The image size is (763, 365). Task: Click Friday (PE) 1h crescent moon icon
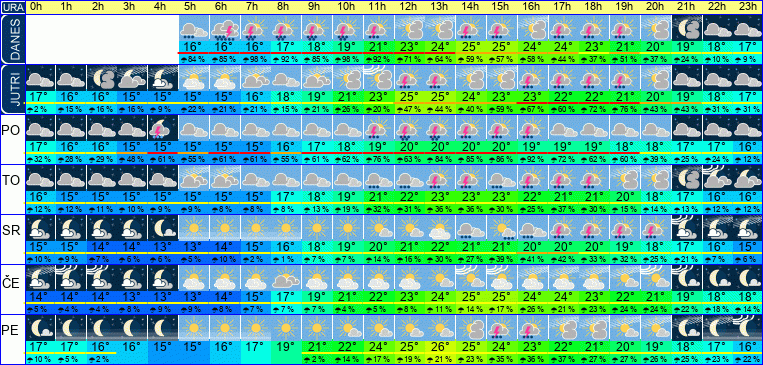click(70, 328)
